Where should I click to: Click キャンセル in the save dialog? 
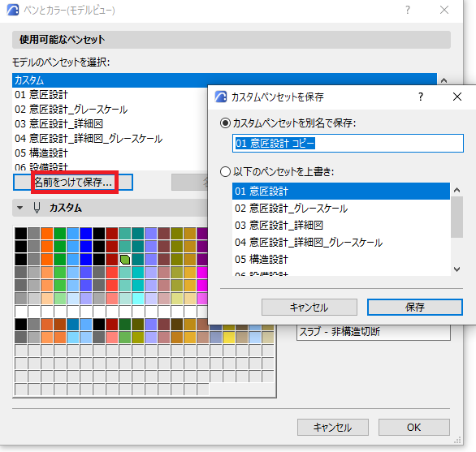point(309,307)
